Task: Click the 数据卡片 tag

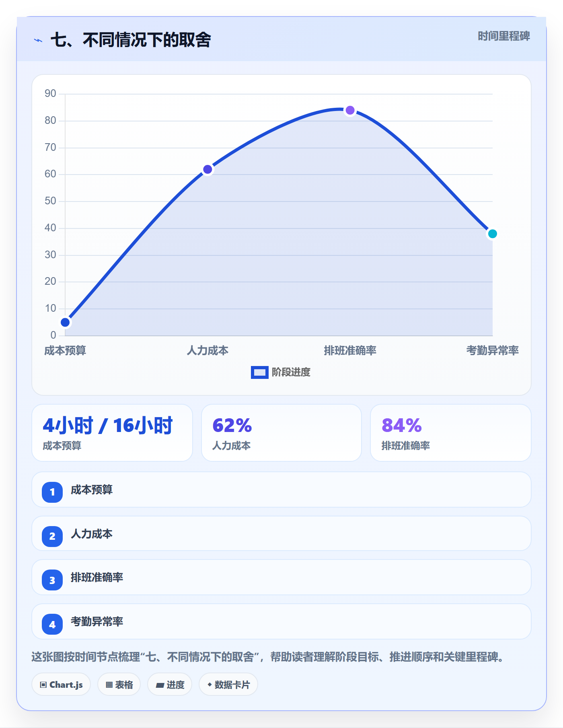Action: pos(228,685)
